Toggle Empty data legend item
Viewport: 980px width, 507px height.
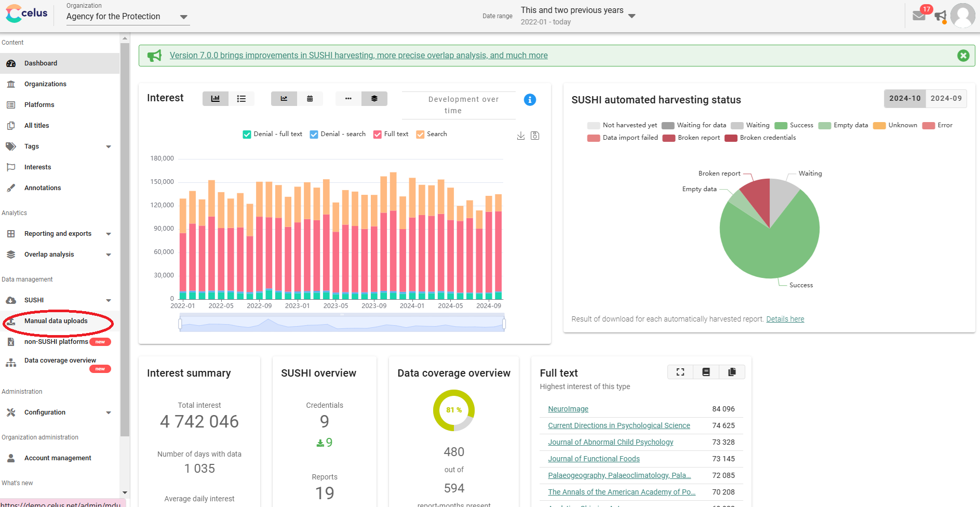coord(843,125)
